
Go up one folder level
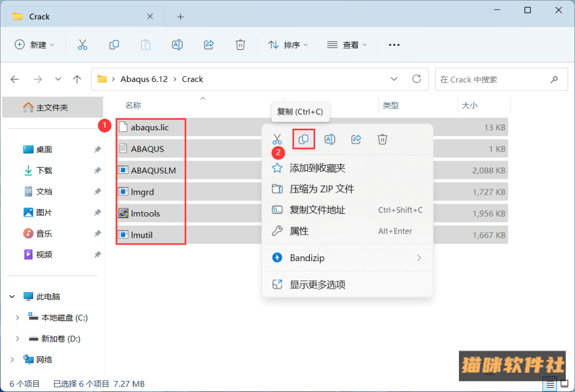pyautogui.click(x=77, y=79)
